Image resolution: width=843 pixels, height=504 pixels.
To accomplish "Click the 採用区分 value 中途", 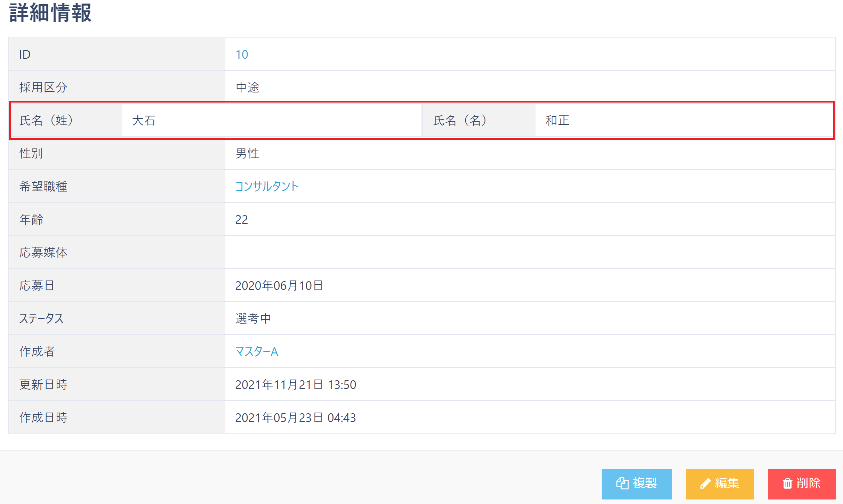I will point(247,87).
